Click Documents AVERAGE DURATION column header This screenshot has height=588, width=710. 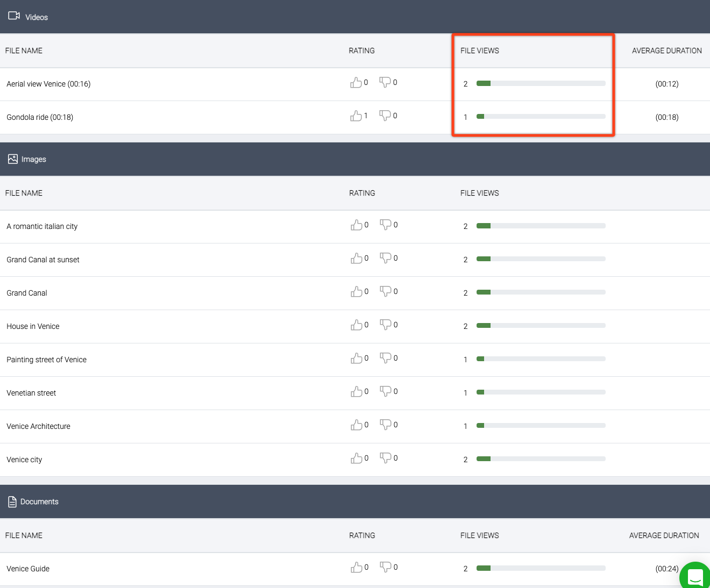tap(664, 535)
